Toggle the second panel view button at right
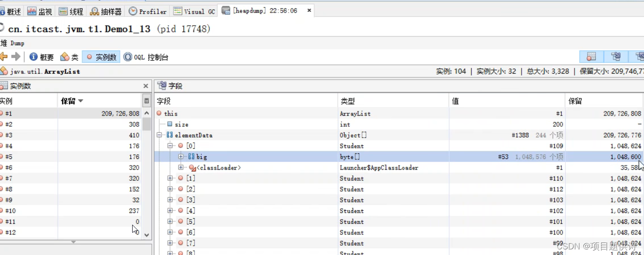This screenshot has width=644, height=255. pos(616,57)
